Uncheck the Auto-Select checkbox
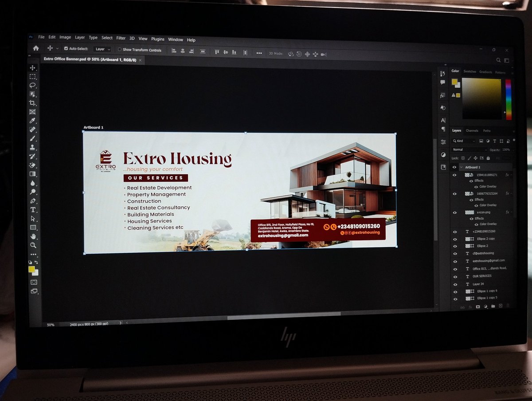The width and height of the screenshot is (532, 401). (x=66, y=49)
